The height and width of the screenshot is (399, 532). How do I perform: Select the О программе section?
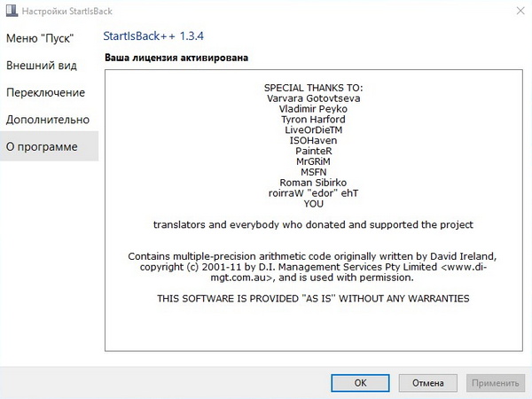click(x=49, y=146)
